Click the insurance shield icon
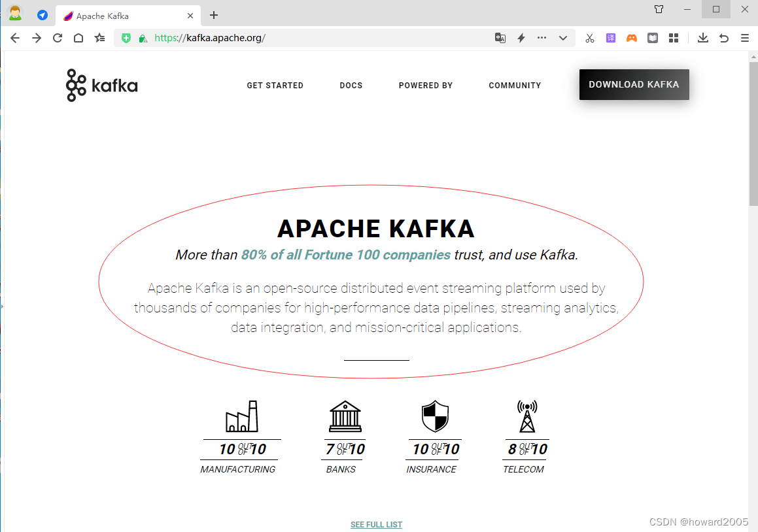The image size is (758, 532). (x=435, y=416)
